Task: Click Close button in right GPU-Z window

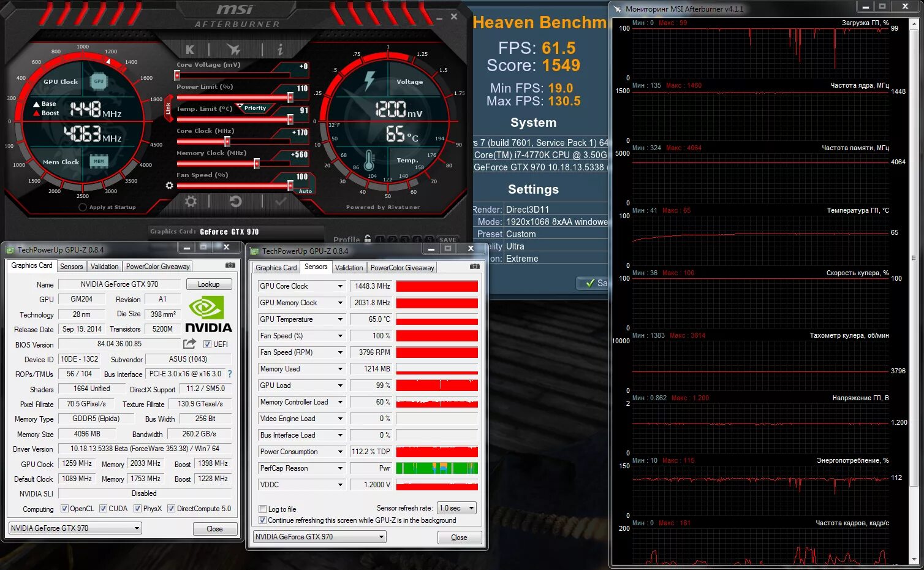Action: [459, 538]
